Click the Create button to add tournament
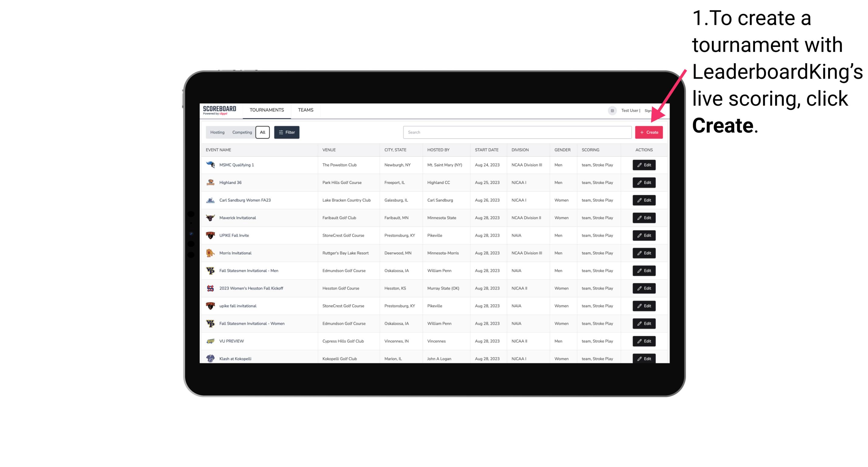Image resolution: width=868 pixels, height=467 pixels. (649, 132)
